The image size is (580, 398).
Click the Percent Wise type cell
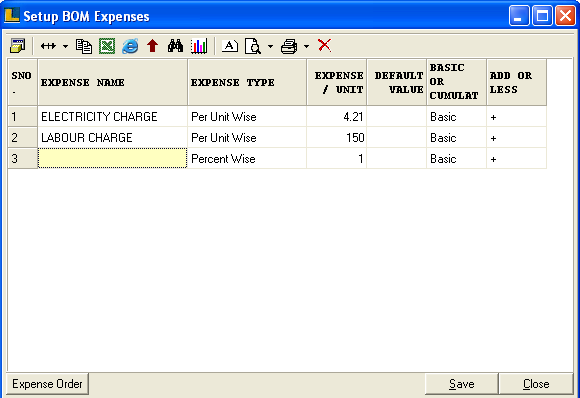(247, 158)
